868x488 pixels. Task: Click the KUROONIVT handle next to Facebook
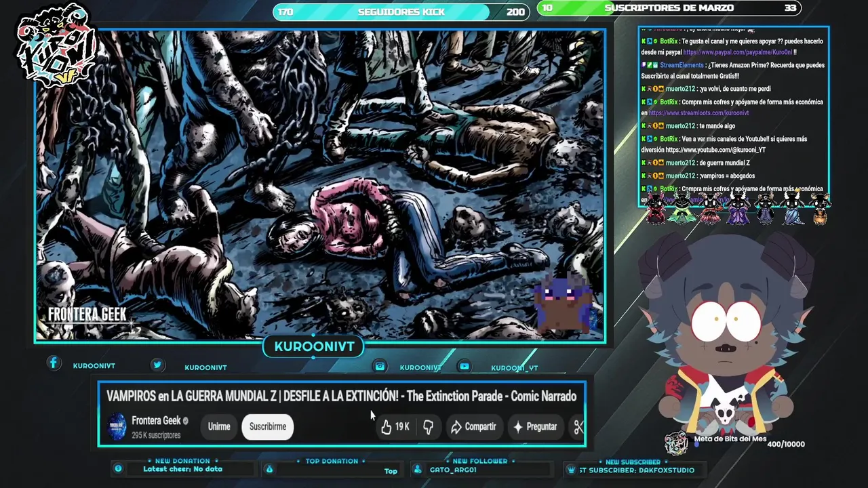94,366
